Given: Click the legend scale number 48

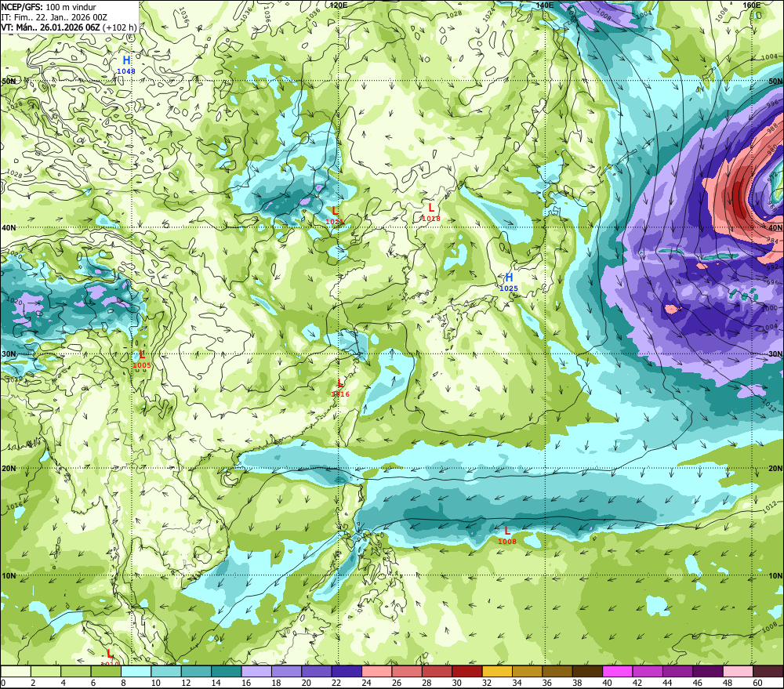Looking at the screenshot, I should point(728,683).
